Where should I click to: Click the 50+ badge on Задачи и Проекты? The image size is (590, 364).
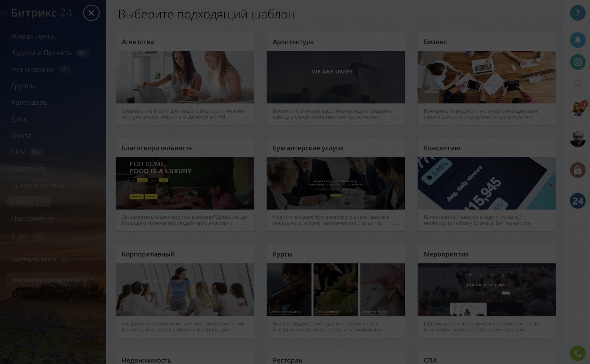[x=83, y=53]
